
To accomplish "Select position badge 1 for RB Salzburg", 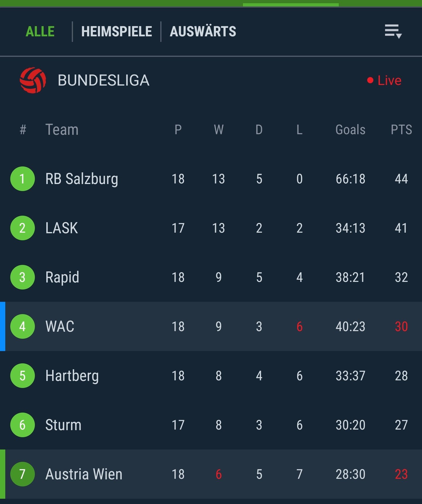I will click(23, 179).
